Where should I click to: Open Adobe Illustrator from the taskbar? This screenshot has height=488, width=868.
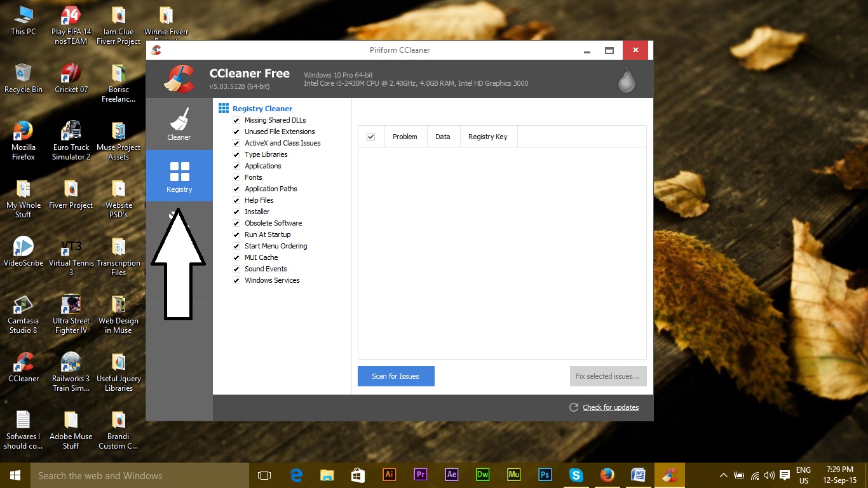tap(390, 475)
